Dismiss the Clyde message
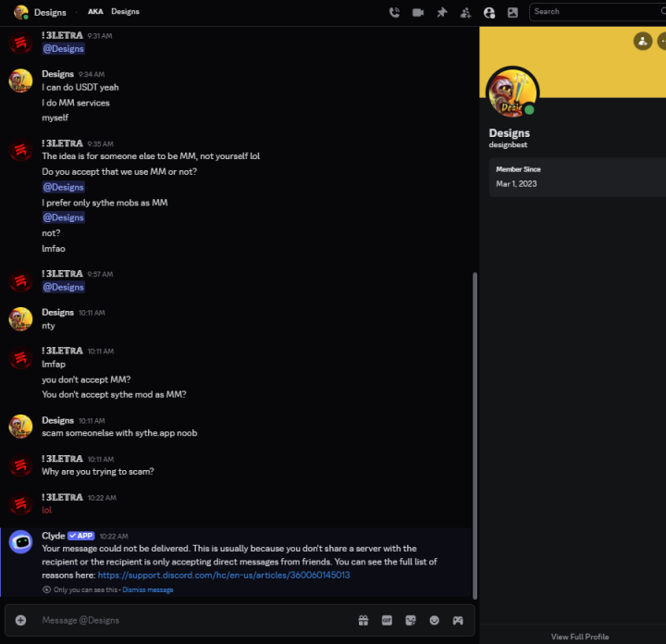666x644 pixels. [x=148, y=589]
